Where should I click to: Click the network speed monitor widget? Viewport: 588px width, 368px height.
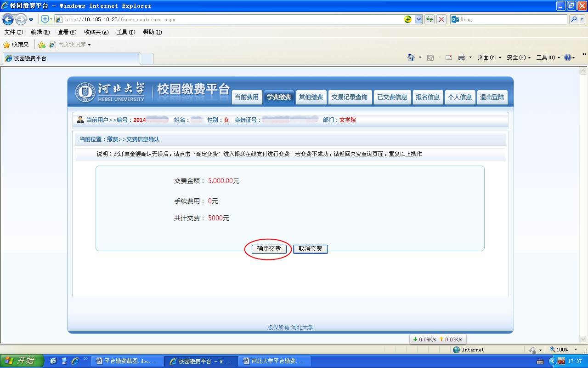437,339
